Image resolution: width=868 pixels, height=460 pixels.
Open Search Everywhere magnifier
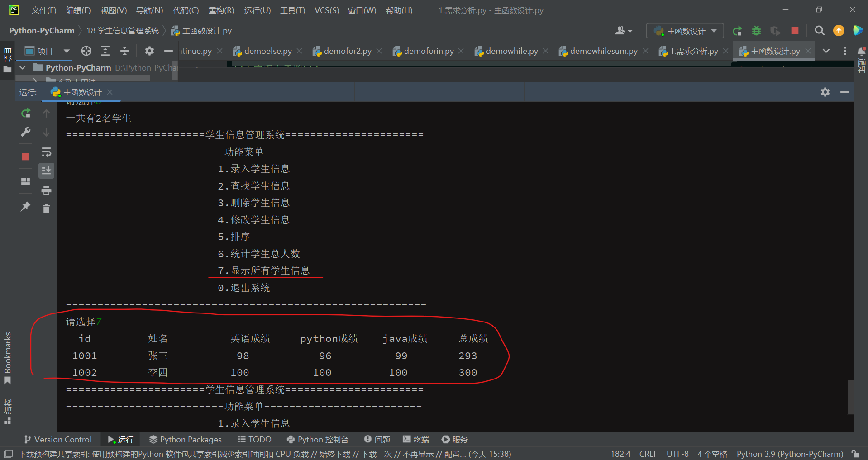click(x=819, y=31)
